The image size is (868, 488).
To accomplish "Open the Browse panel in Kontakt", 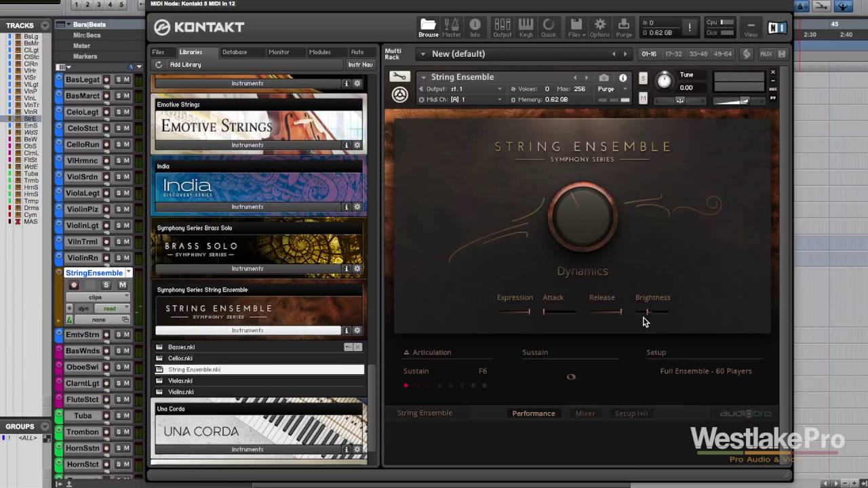I will point(428,27).
